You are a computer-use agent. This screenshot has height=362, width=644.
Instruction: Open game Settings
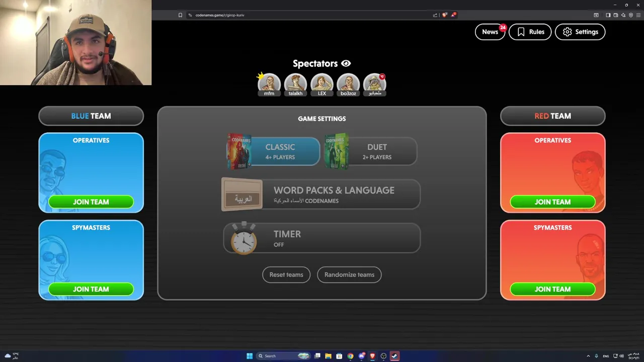580,32
